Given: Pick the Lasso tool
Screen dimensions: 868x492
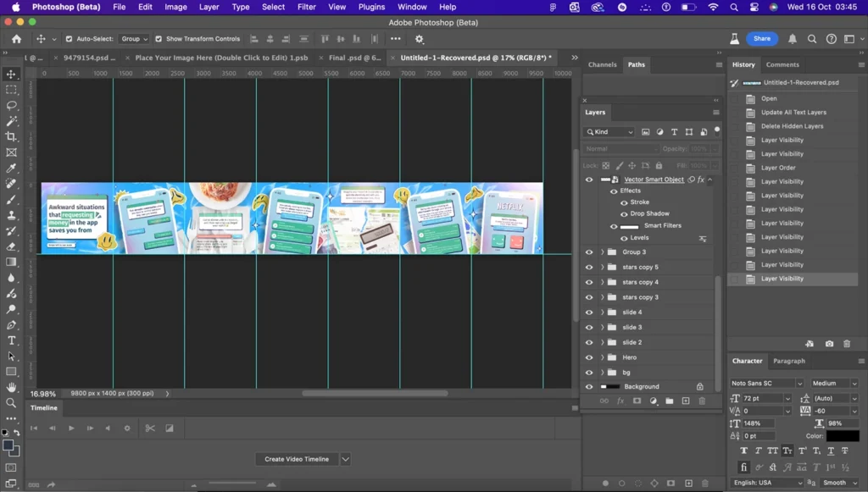Looking at the screenshot, I should pyautogui.click(x=11, y=105).
